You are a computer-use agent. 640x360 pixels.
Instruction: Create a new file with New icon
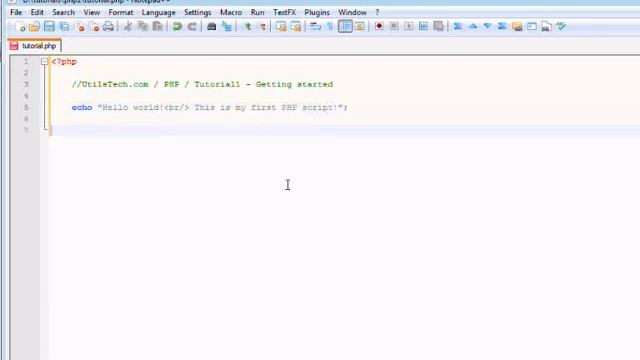coord(20,27)
